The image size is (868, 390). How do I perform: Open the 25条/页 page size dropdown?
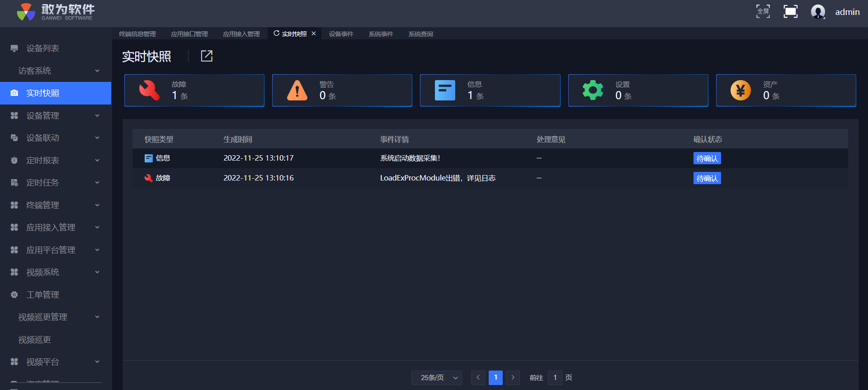[x=437, y=377]
